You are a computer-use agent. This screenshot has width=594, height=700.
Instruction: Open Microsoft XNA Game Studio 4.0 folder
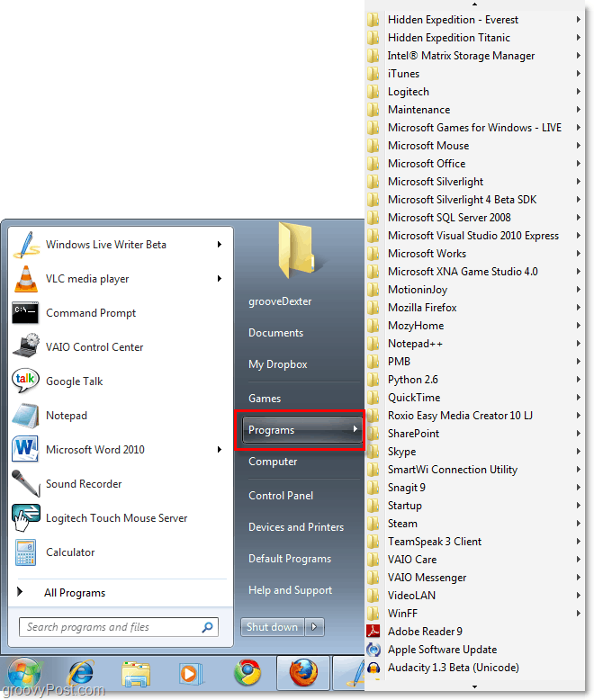[475, 272]
